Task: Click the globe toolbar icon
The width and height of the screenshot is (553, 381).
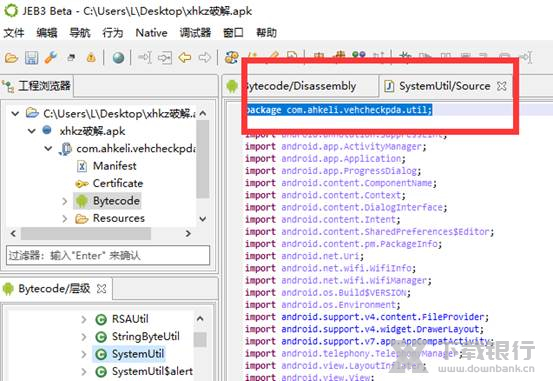Action: [118, 58]
